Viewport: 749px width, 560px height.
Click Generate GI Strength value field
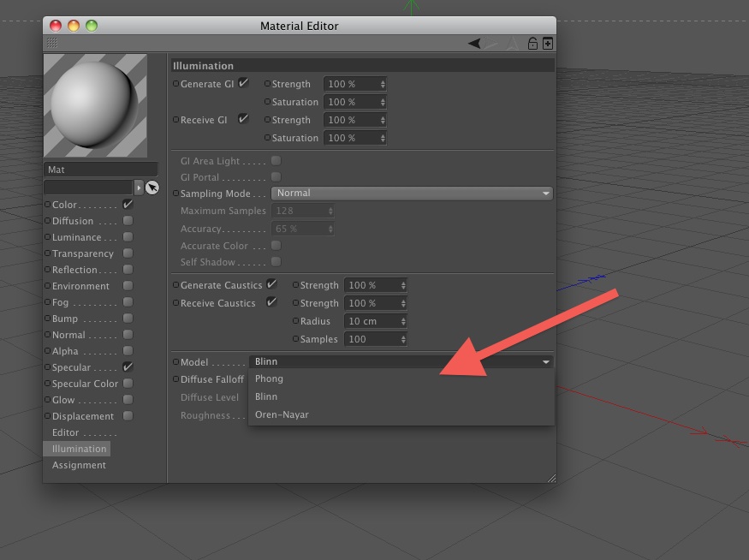[355, 84]
